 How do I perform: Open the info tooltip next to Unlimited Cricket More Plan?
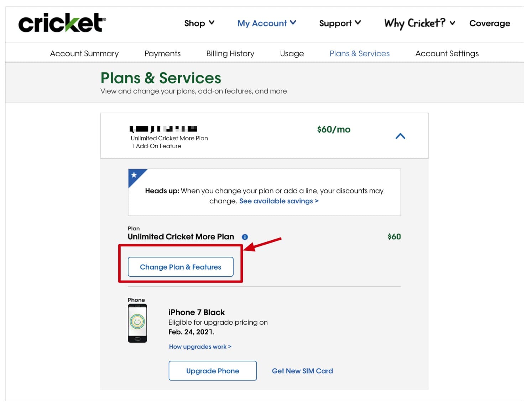coord(245,237)
